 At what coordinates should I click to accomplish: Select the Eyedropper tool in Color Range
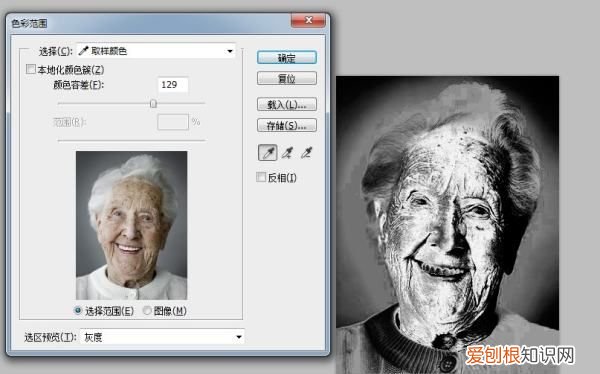point(268,153)
